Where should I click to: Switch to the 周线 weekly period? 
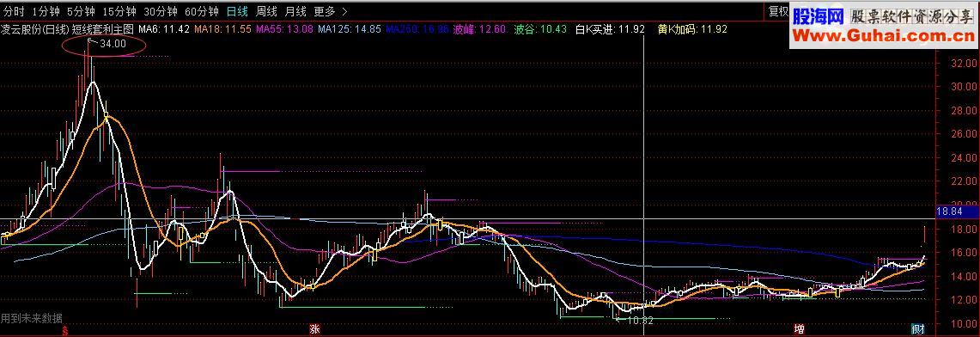click(x=267, y=10)
